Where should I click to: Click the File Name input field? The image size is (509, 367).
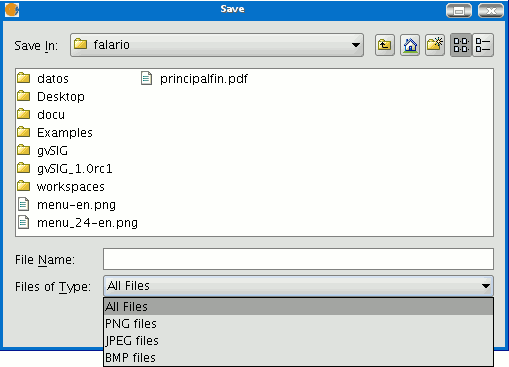click(298, 259)
